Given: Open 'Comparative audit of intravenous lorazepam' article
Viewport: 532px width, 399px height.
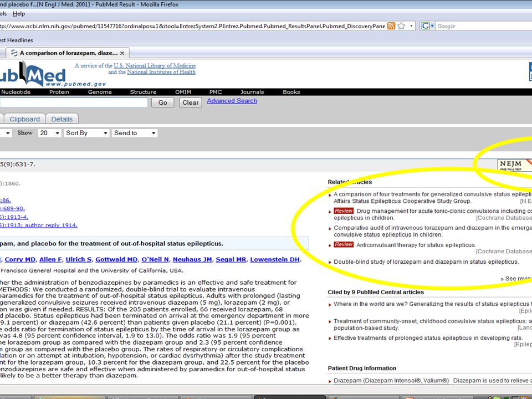Looking at the screenshot, I should [x=433, y=231].
